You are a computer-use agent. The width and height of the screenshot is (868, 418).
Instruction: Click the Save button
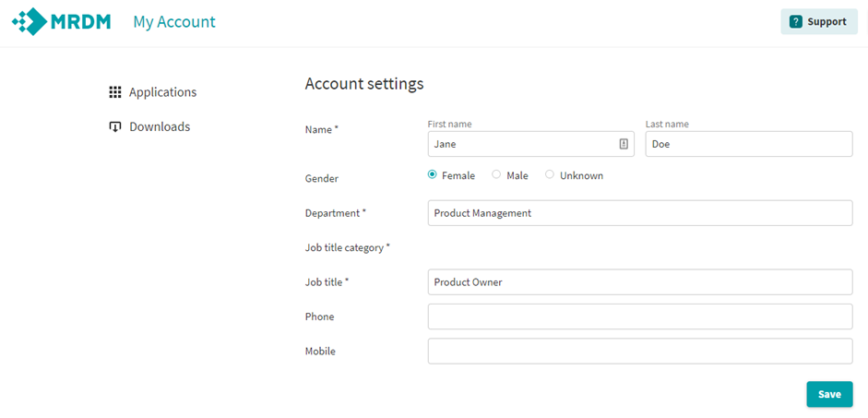[x=829, y=394]
